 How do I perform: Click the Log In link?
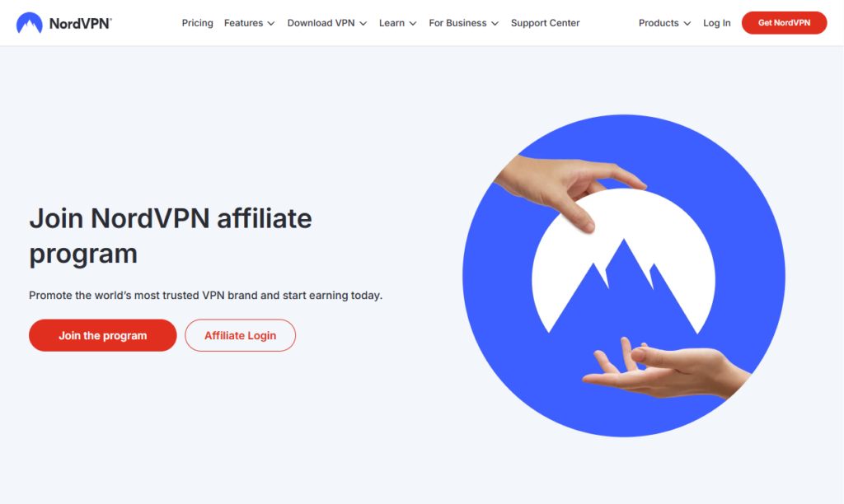[717, 23]
